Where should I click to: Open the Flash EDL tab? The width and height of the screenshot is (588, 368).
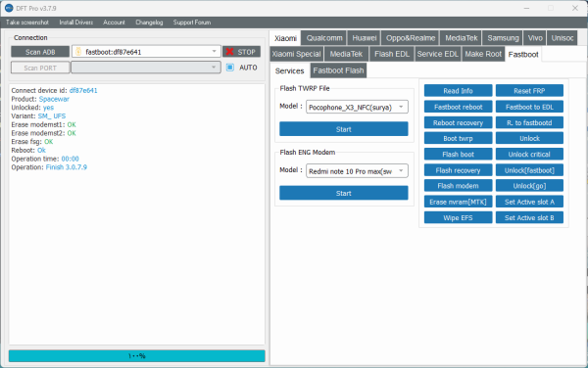pyautogui.click(x=392, y=54)
